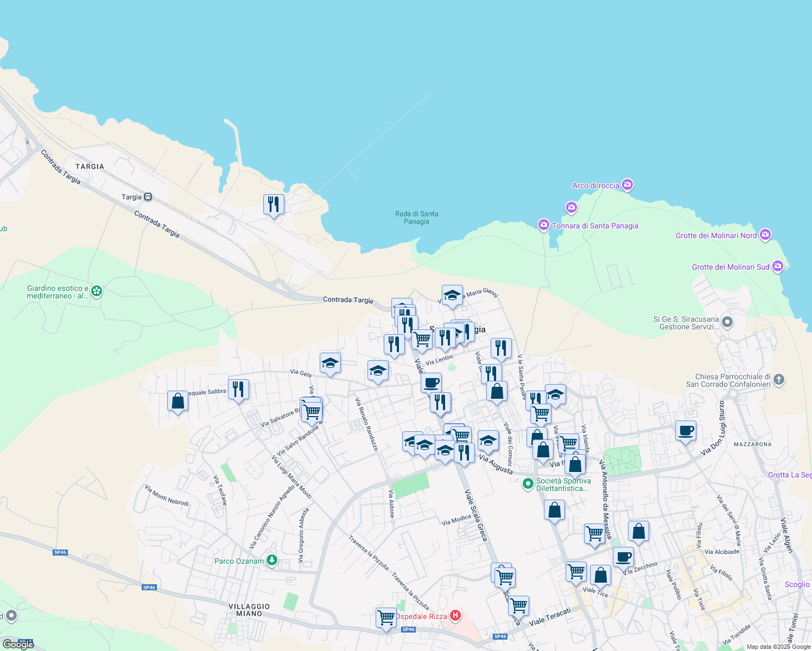The width and height of the screenshot is (812, 651).
Task: Click the restaurant icon near the Targia coastline
Action: click(273, 203)
